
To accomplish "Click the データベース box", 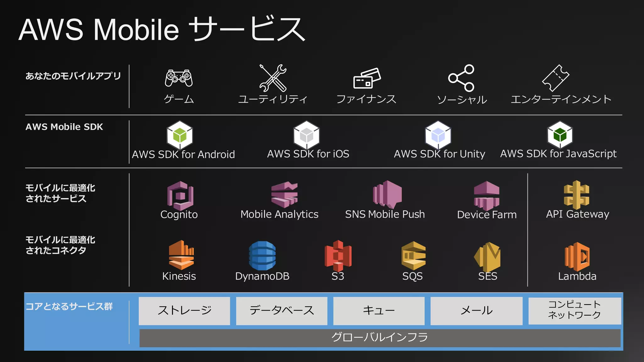I will (282, 311).
